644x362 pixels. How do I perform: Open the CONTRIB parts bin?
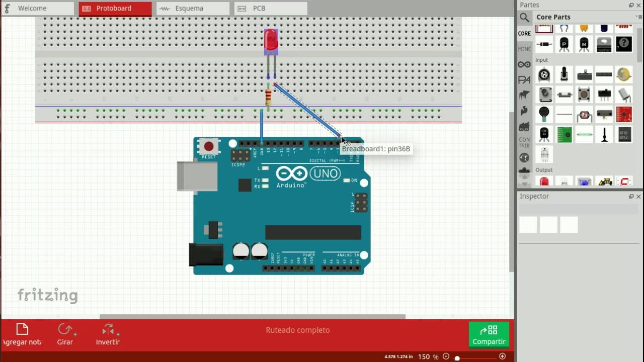524,142
